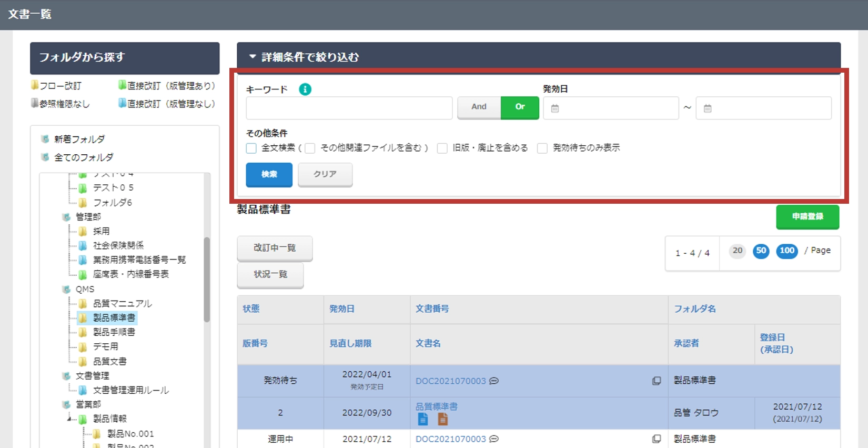Screen dimensions: 868x448
Task: Click the blue 検索 button
Action: click(x=269, y=174)
